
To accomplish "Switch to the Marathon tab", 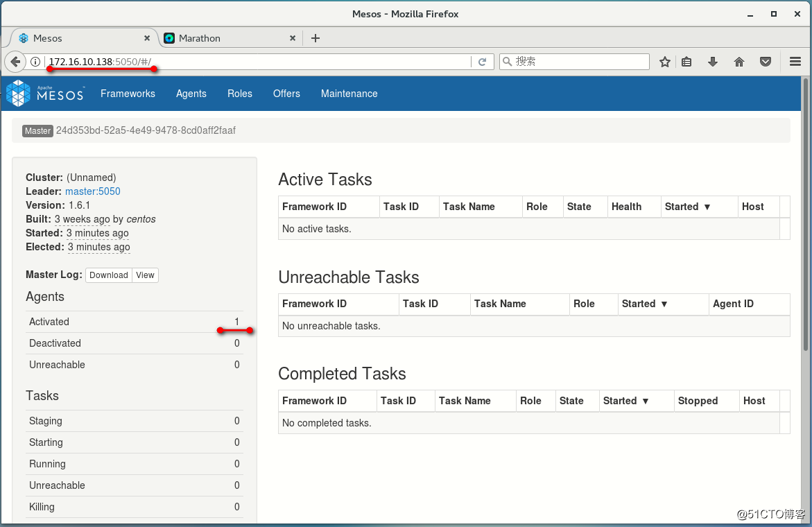I will tap(230, 38).
